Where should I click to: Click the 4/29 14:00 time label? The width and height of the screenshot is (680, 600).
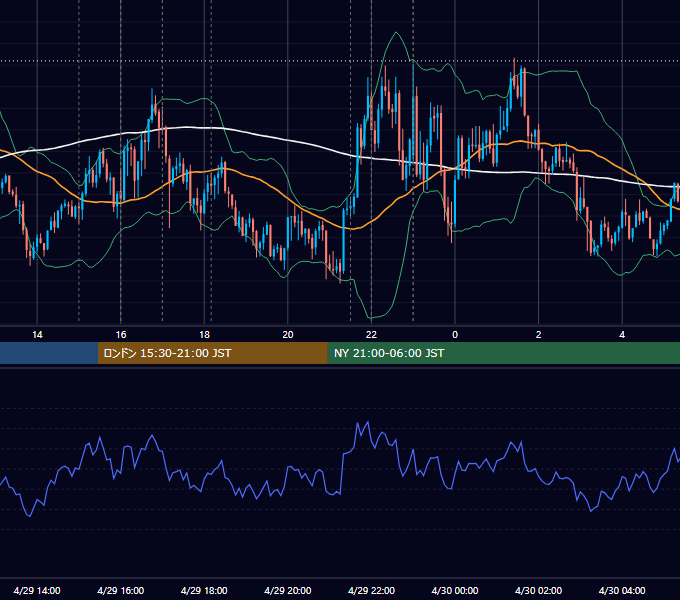[x=37, y=590]
